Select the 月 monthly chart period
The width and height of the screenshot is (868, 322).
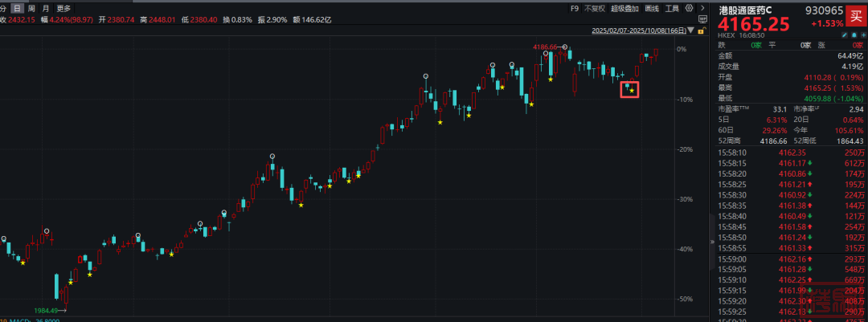(x=45, y=9)
